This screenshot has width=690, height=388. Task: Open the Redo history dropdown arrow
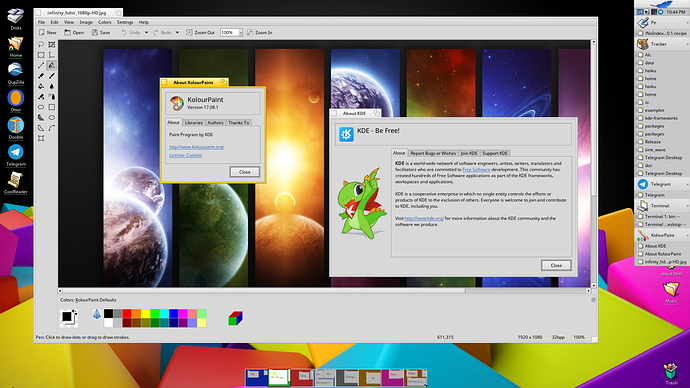[x=177, y=33]
